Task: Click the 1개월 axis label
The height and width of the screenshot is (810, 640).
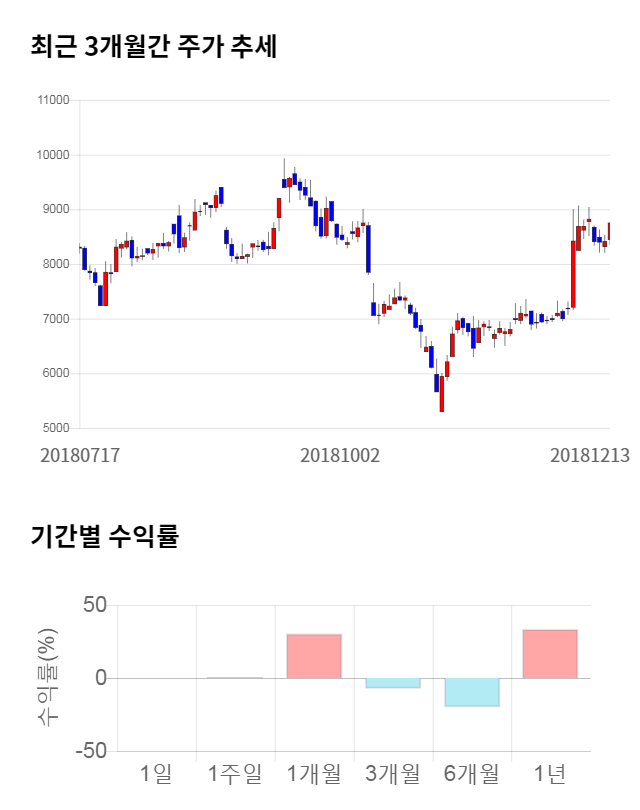Action: point(314,773)
